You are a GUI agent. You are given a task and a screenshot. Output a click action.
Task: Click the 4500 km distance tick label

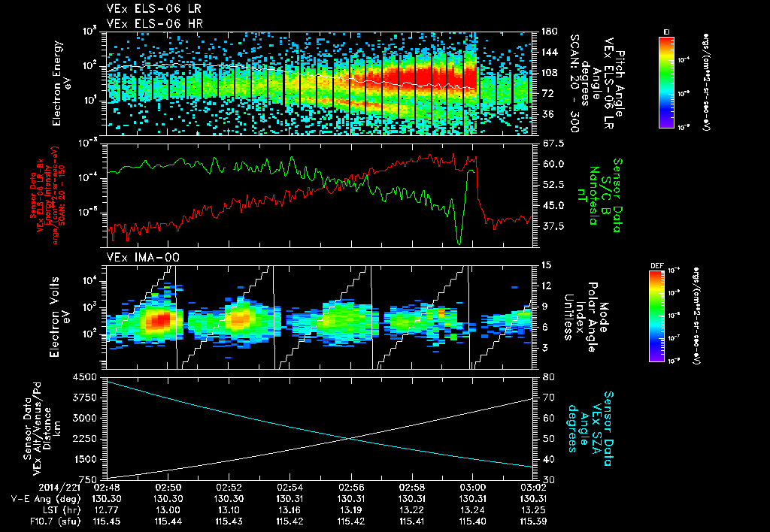[86, 377]
